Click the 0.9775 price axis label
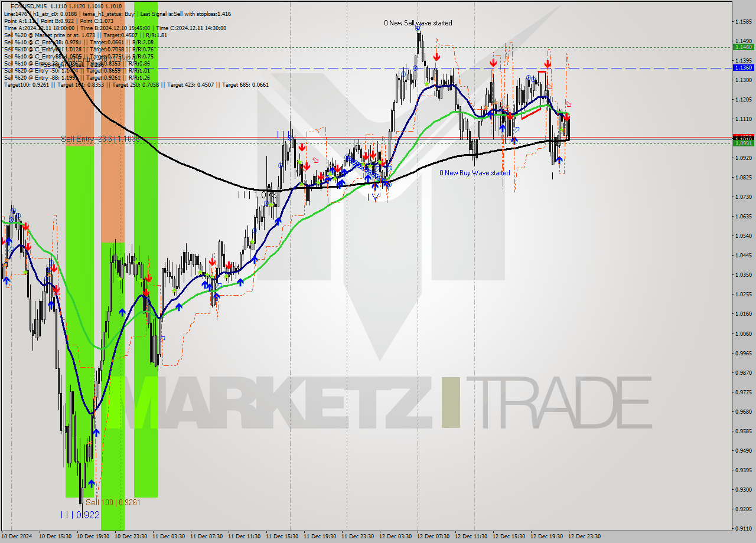This screenshot has height=543, width=756. 743,392
